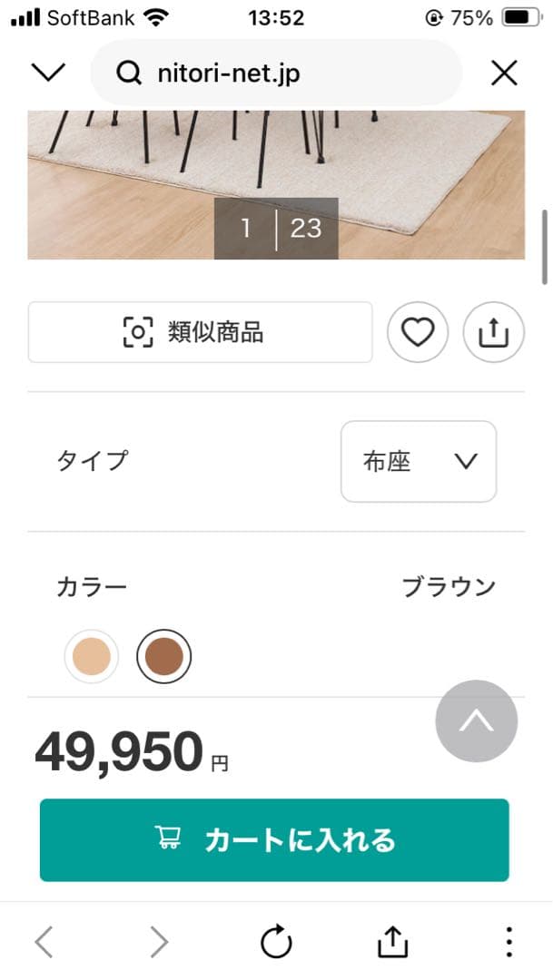Reload the page in Safari
This screenshot has width=553, height=980.
coord(276,942)
